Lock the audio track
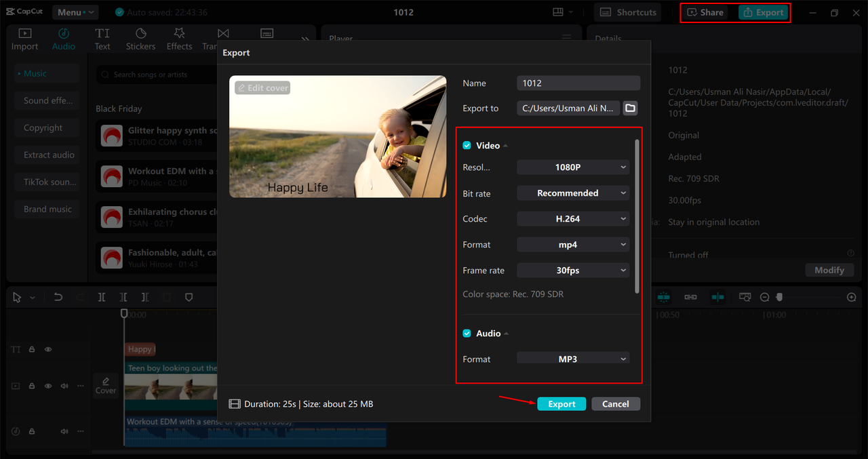This screenshot has width=868, height=459. 31,431
